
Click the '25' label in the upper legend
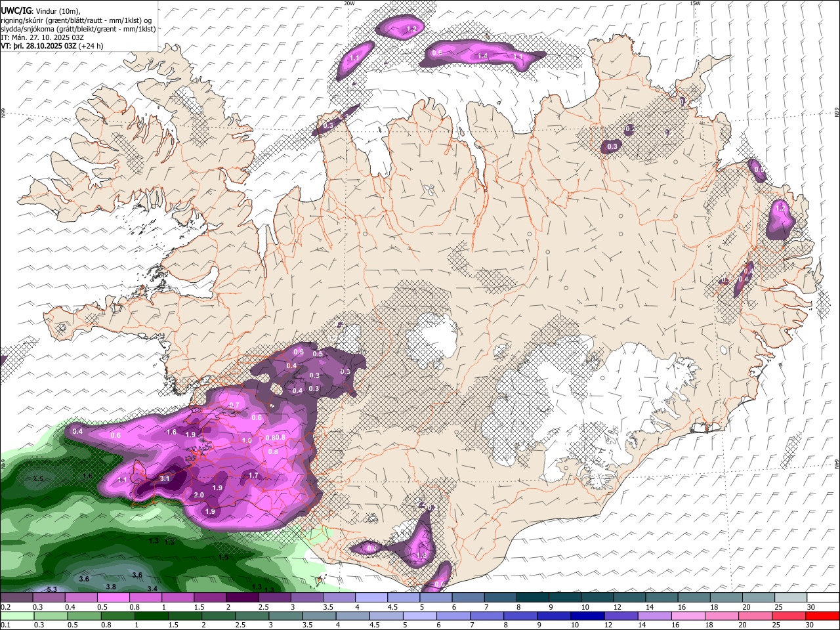coord(778,607)
